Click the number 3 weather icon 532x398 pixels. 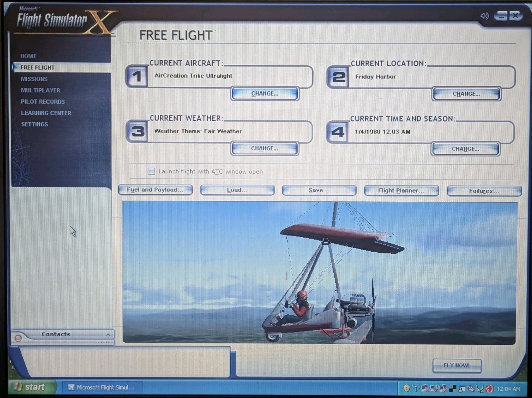137,132
